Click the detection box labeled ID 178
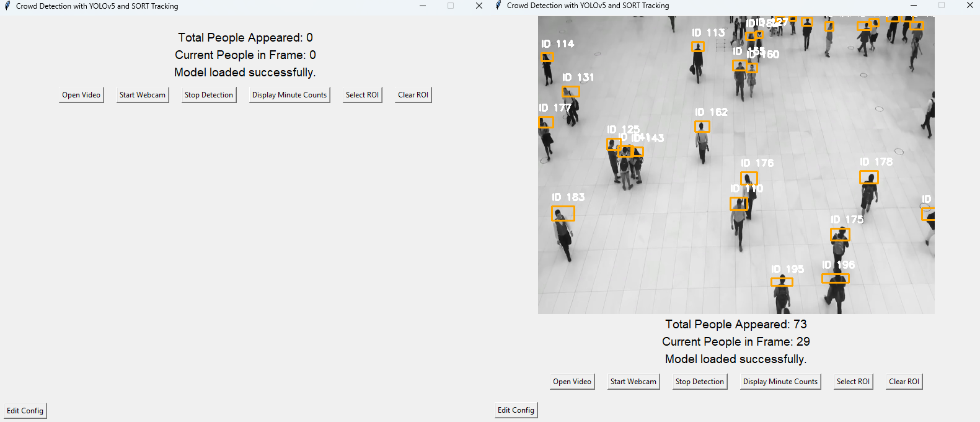The width and height of the screenshot is (980, 422). pos(868,177)
